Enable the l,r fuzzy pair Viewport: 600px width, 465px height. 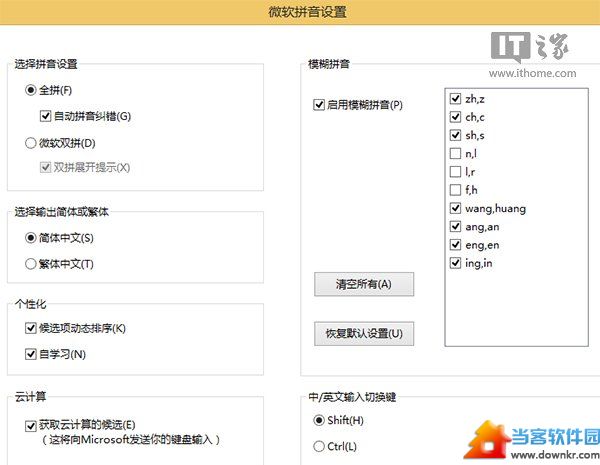click(455, 171)
